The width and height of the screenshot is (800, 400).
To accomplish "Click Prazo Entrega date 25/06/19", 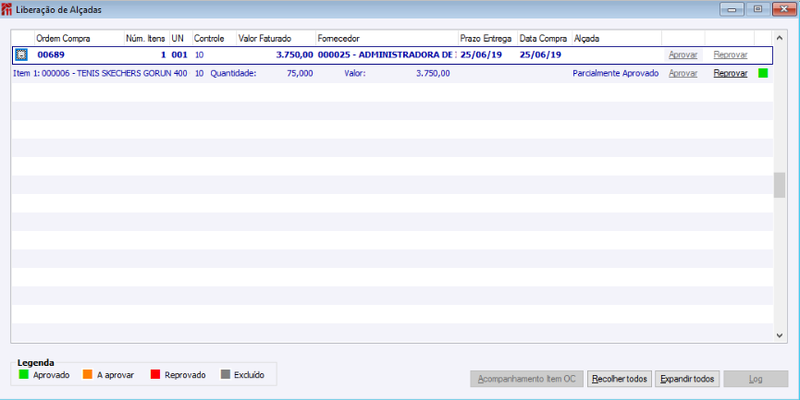I will click(x=481, y=55).
